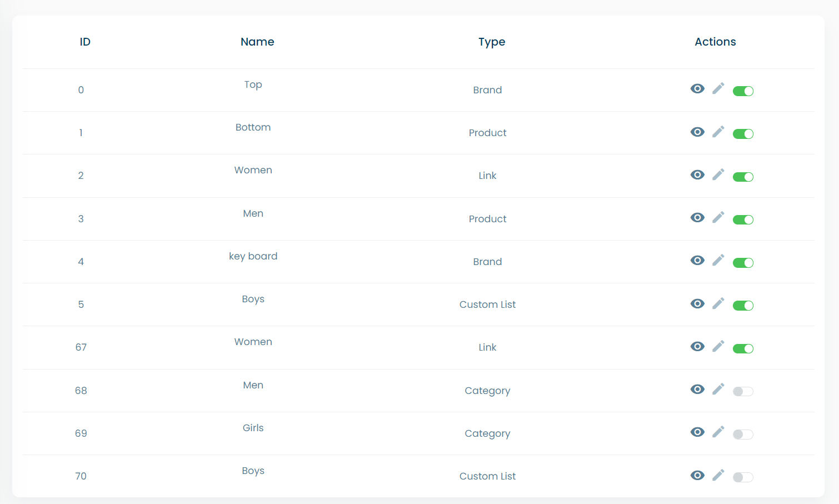This screenshot has width=839, height=504.
Task: Edit row ID 67 Women
Action: (718, 346)
